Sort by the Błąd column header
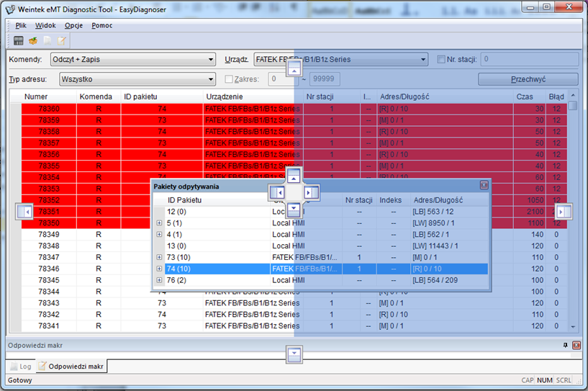This screenshot has width=588, height=391. tap(556, 96)
